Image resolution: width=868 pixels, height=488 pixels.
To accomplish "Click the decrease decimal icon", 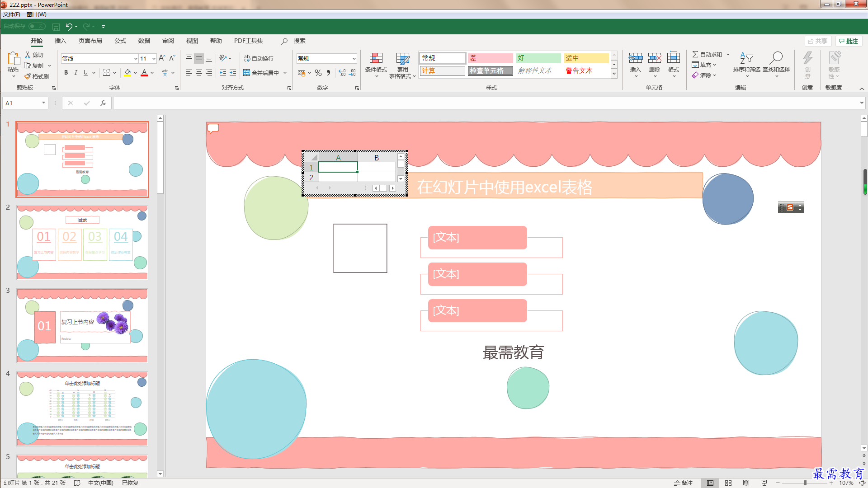I will (353, 73).
